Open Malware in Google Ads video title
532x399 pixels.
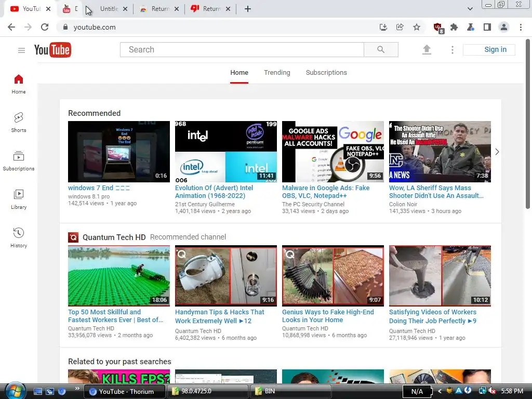point(326,192)
